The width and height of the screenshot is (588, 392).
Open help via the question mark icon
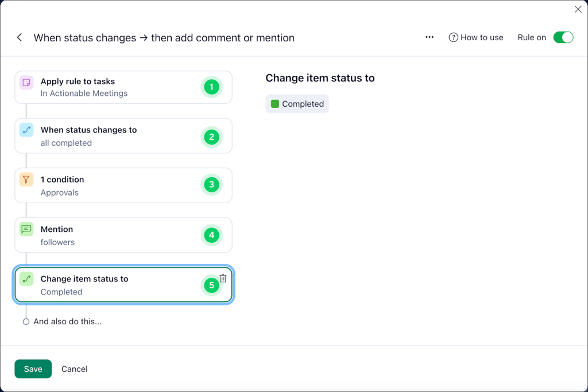coord(453,37)
